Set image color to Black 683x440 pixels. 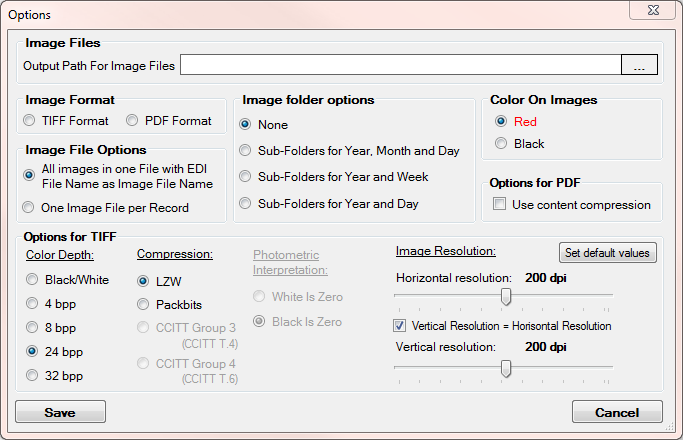click(x=502, y=144)
